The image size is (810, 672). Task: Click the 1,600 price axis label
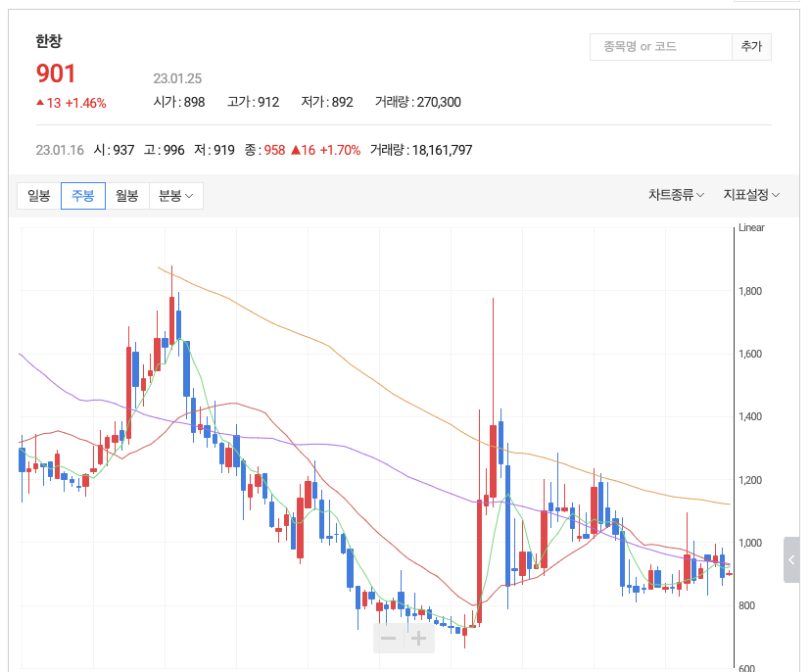tap(750, 355)
